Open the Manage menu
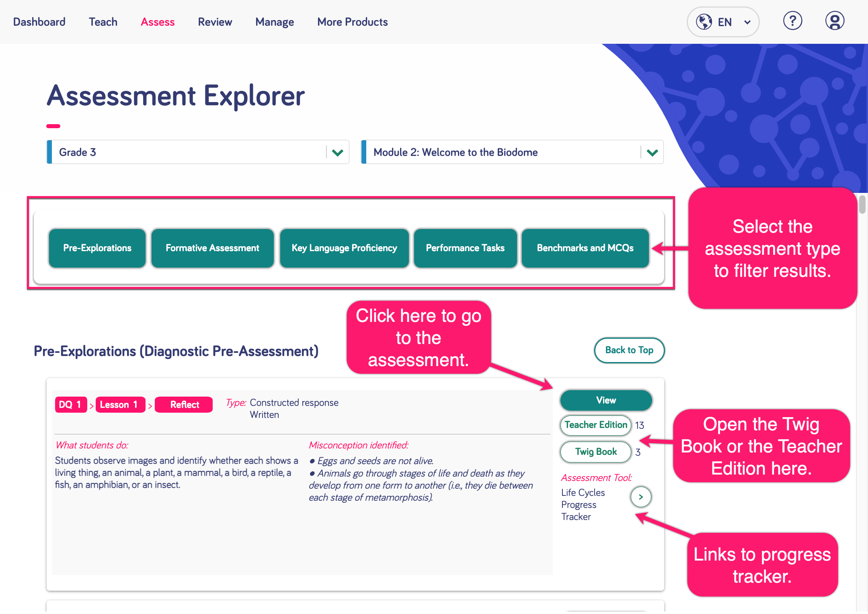The width and height of the screenshot is (868, 614). tap(275, 22)
